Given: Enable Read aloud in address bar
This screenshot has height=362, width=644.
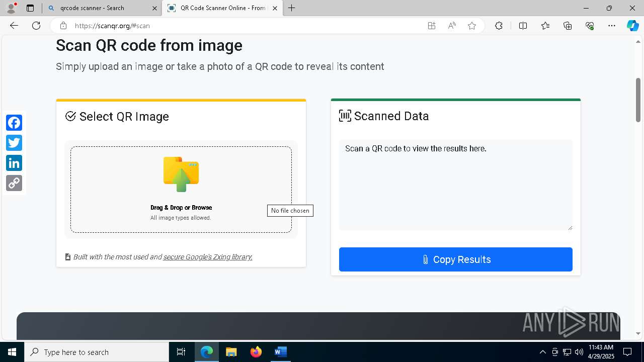Looking at the screenshot, I should (452, 26).
